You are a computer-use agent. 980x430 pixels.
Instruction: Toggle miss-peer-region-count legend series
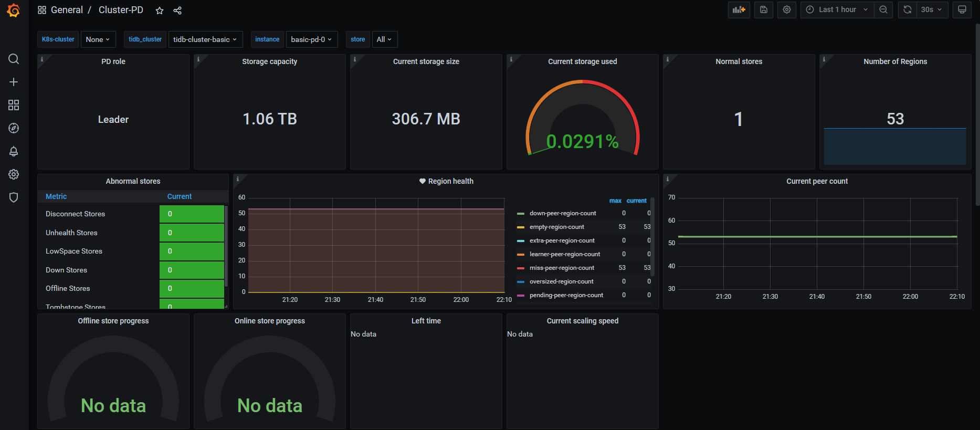coord(562,268)
